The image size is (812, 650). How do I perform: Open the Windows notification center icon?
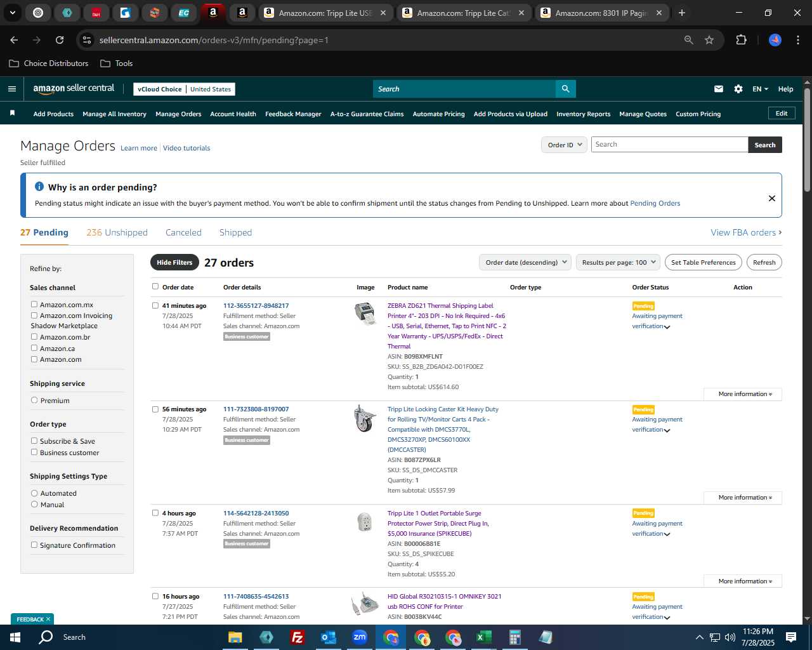[791, 637]
